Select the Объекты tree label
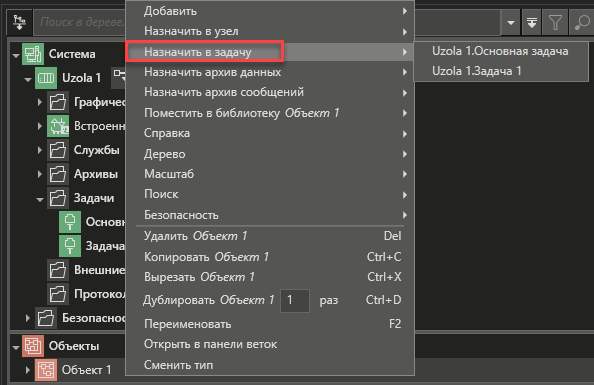594x385 pixels. click(x=74, y=346)
